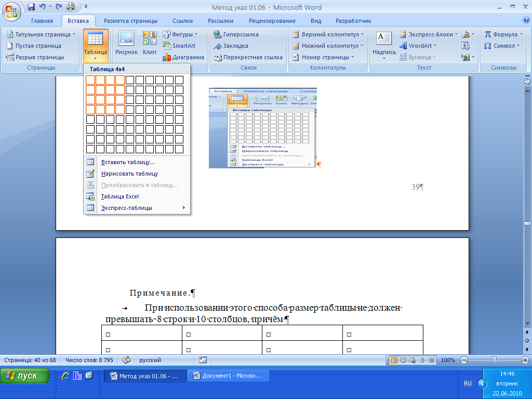The image size is (532, 399).
Task: Open Формула equation dropdown
Action: (503, 34)
